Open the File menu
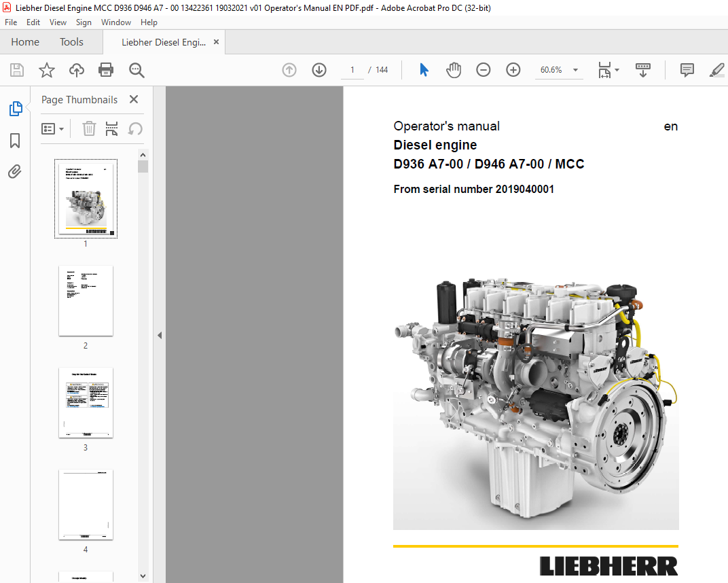This screenshot has width=728, height=583. 11,22
